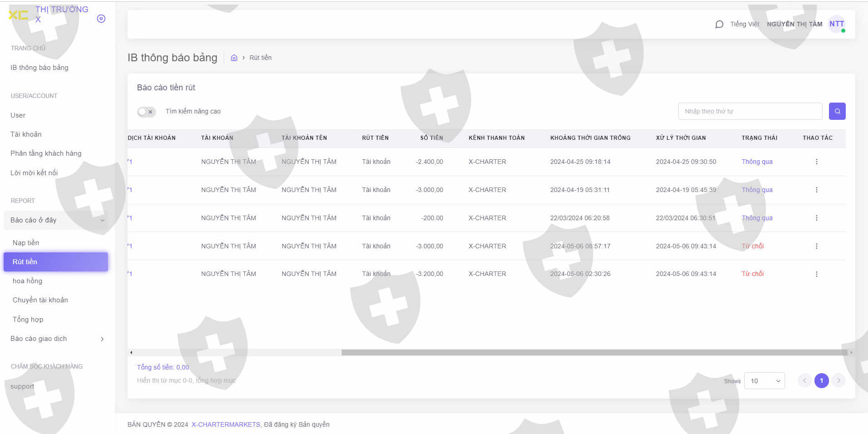Enable the Tìm kiếm nâng cao toggle
This screenshot has height=434, width=868.
[146, 112]
